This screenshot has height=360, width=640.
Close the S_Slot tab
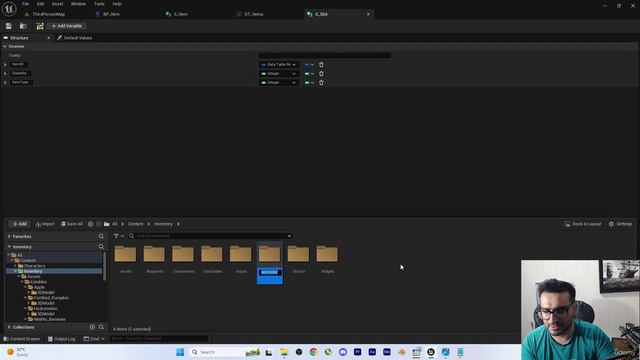point(368,14)
